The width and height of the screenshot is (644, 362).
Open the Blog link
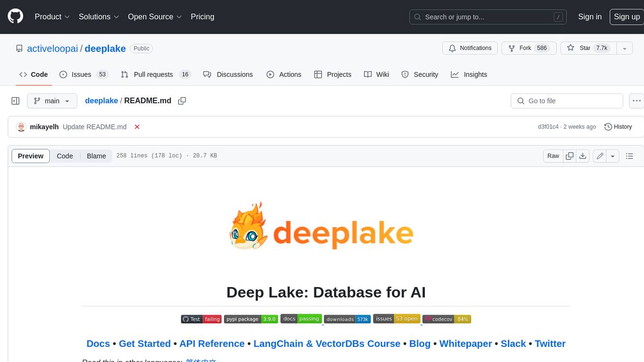[x=420, y=344]
